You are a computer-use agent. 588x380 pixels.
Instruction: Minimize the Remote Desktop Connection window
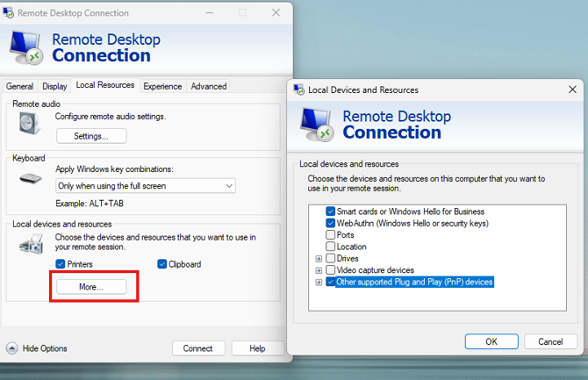(209, 13)
